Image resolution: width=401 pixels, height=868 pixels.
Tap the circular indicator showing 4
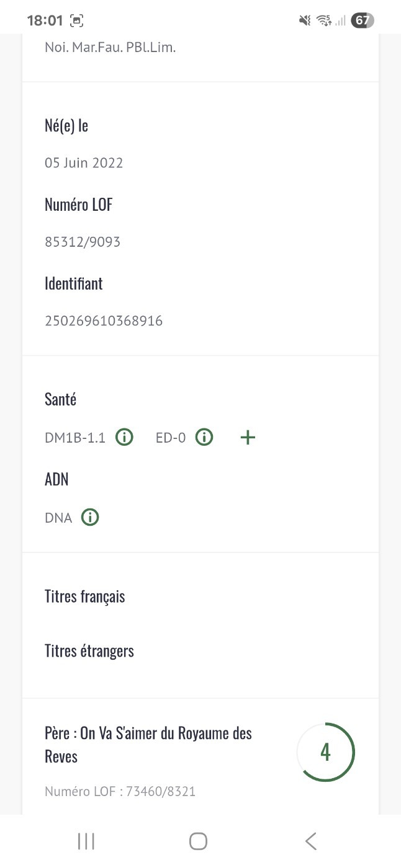click(325, 752)
